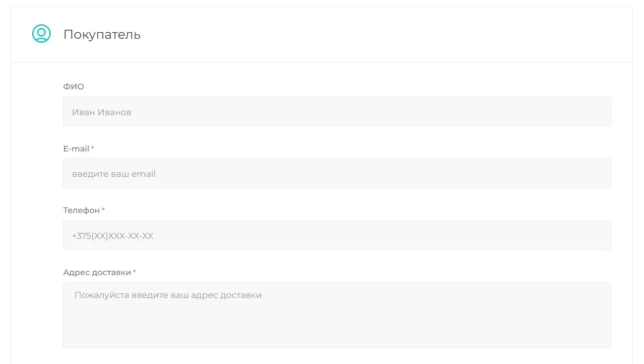Viewport: 644px width, 364px height.
Task: Click the Телефон field label
Action: [81, 211]
